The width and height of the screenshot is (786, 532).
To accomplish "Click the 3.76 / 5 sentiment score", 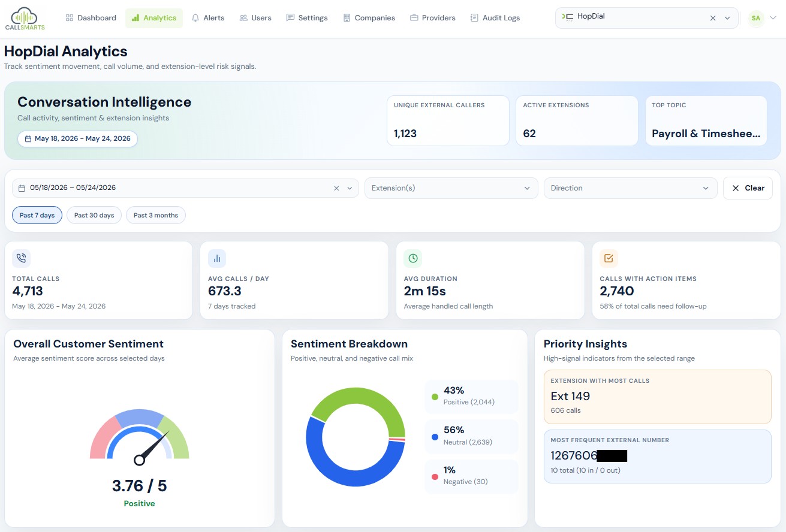I will pyautogui.click(x=139, y=486).
